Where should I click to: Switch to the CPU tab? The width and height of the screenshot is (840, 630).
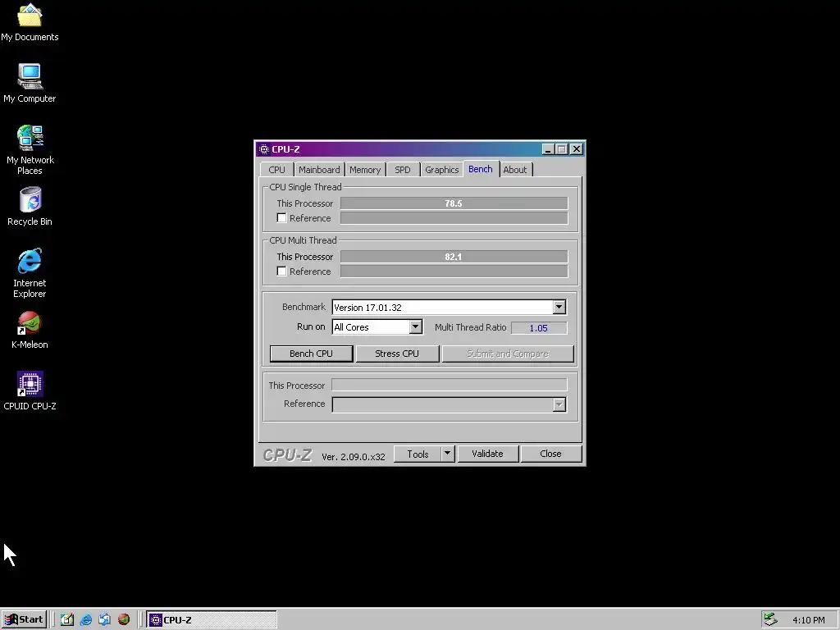point(276,170)
